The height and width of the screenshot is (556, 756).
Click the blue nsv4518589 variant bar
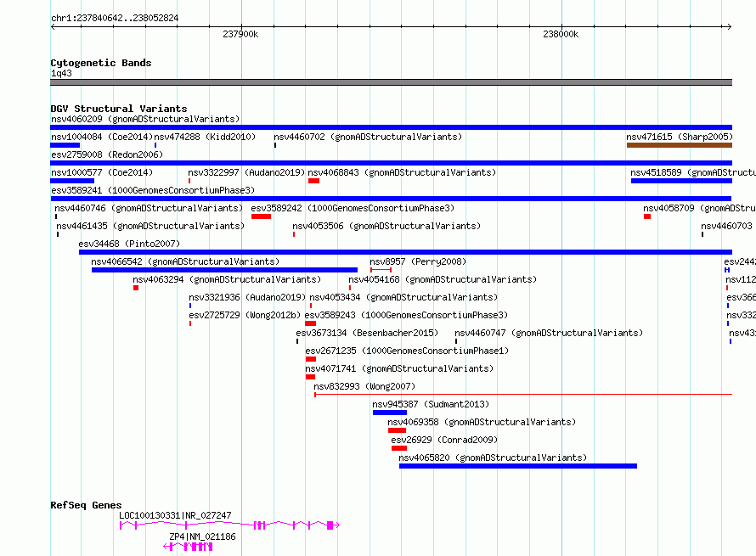682,181
